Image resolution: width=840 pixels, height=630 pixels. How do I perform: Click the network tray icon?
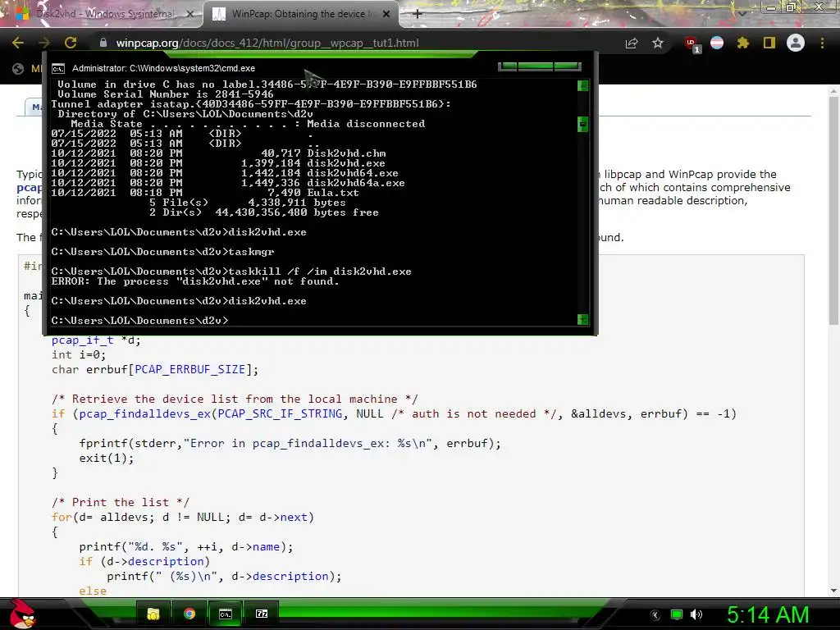[677, 615]
